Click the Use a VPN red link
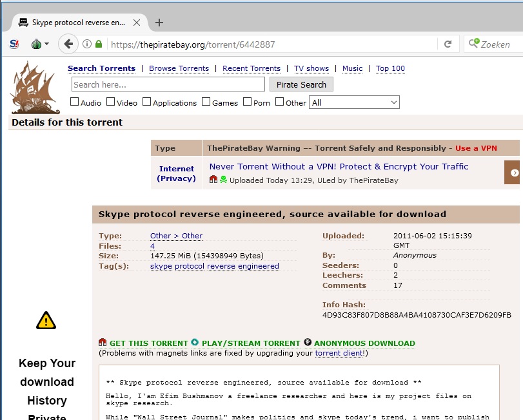523x420 pixels. pos(476,148)
